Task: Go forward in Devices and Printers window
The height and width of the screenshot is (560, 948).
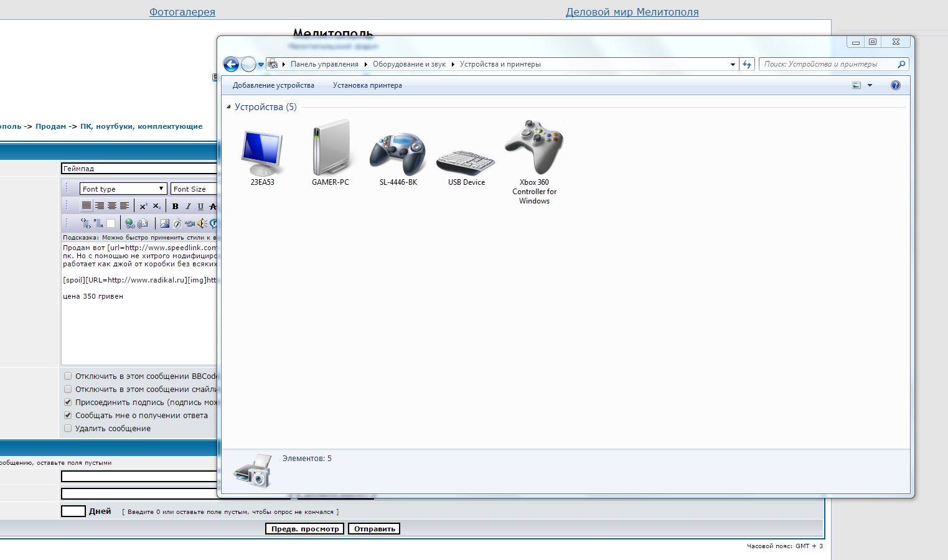Action: 248,64
